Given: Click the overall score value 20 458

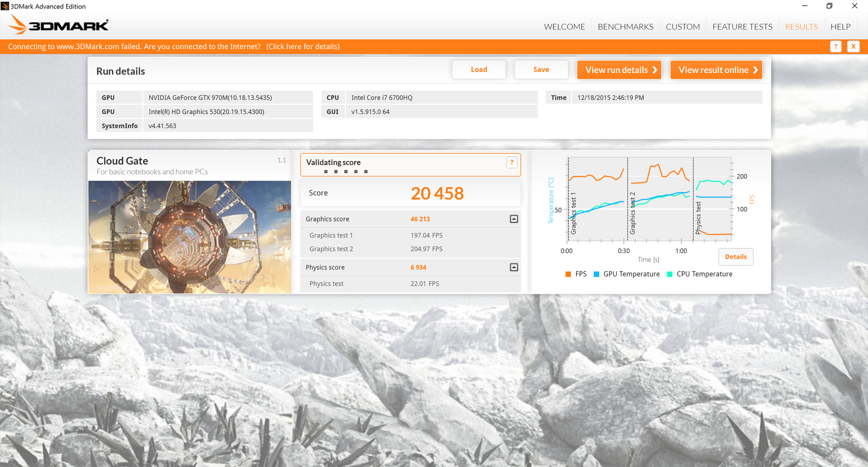Looking at the screenshot, I should (x=437, y=194).
